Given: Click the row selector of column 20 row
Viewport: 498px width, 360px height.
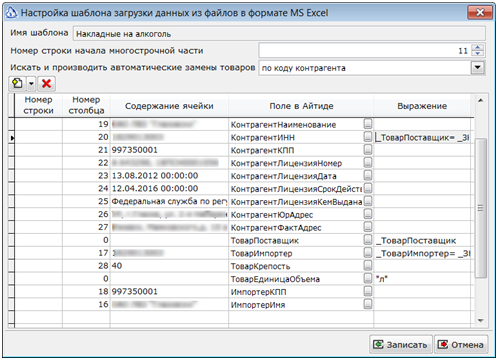Looking at the screenshot, I should pos(12,137).
